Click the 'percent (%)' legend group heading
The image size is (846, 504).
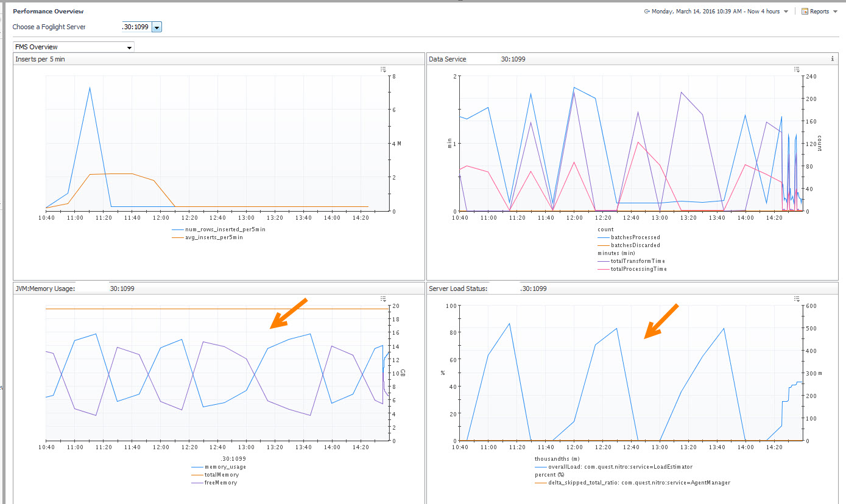pos(550,475)
